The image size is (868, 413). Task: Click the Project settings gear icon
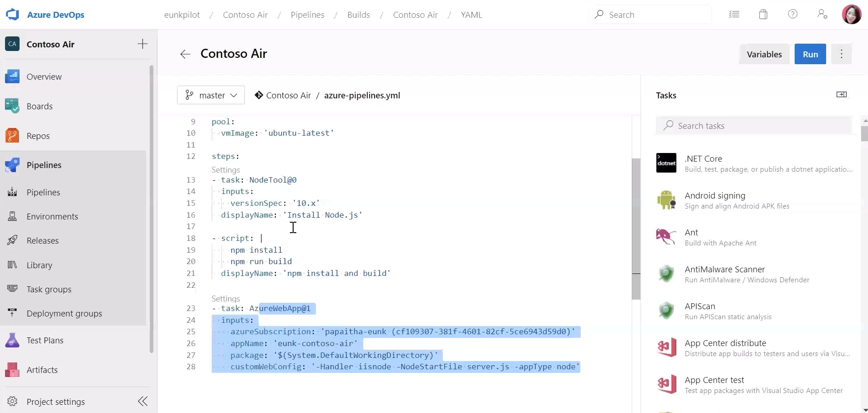pos(12,401)
